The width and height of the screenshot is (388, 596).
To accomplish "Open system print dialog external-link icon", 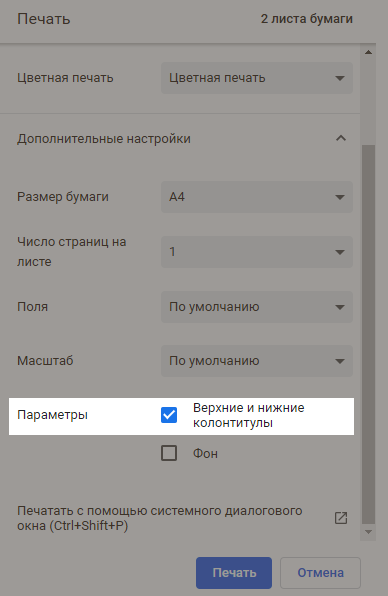I will [341, 518].
